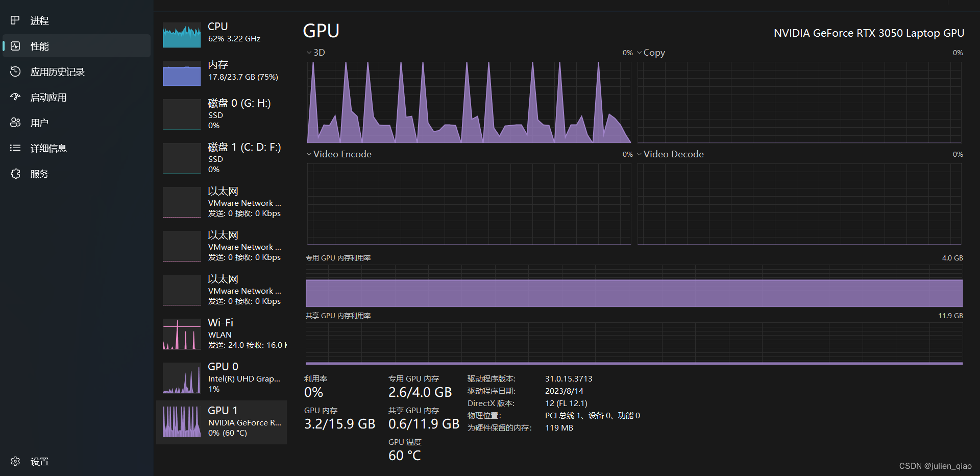
Task: Click the GPU 内存 value 3.2/15.9 GB
Action: coord(339,424)
